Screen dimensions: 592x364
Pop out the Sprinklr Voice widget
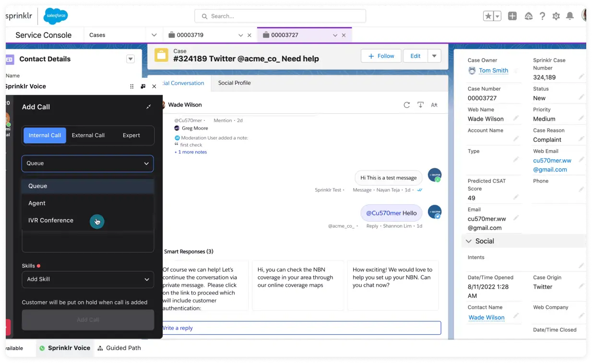tap(143, 86)
